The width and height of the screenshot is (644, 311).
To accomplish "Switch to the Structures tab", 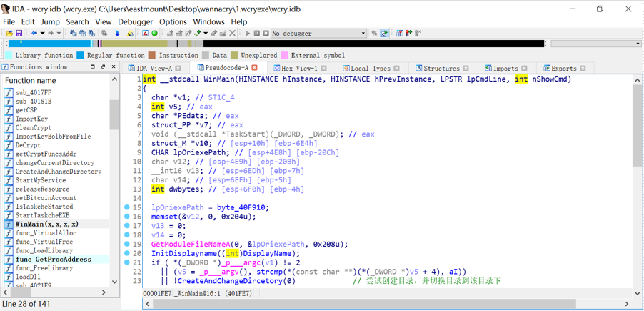I will (441, 69).
